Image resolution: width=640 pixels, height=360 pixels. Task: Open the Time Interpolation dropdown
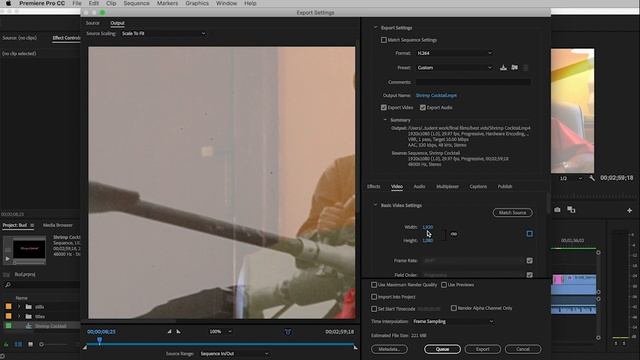click(x=453, y=322)
